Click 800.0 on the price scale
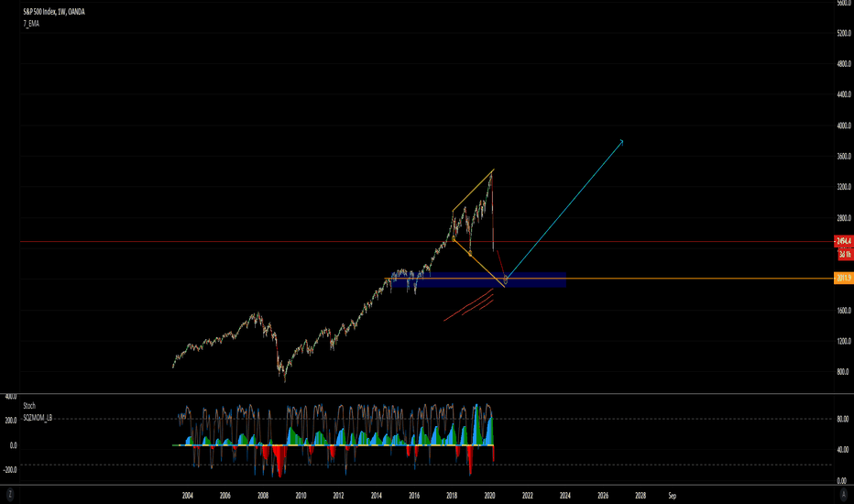This screenshot has width=854, height=504. 844,372
